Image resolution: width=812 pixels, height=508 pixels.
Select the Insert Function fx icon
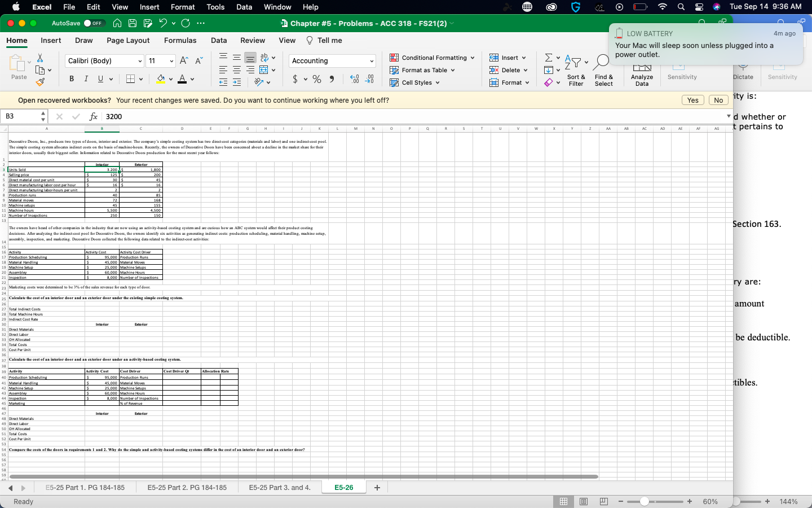(x=93, y=117)
